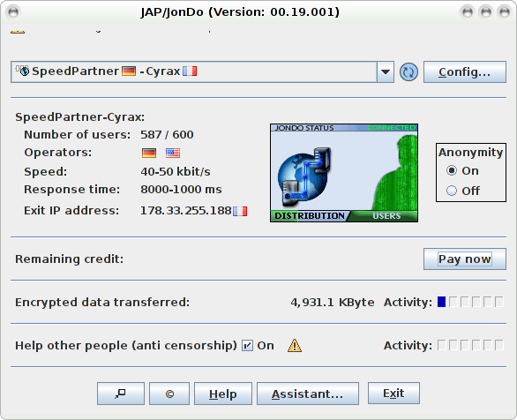Click the SpeedPartner-Cyrax: heading text
This screenshot has height=420, width=517.
tap(79, 117)
